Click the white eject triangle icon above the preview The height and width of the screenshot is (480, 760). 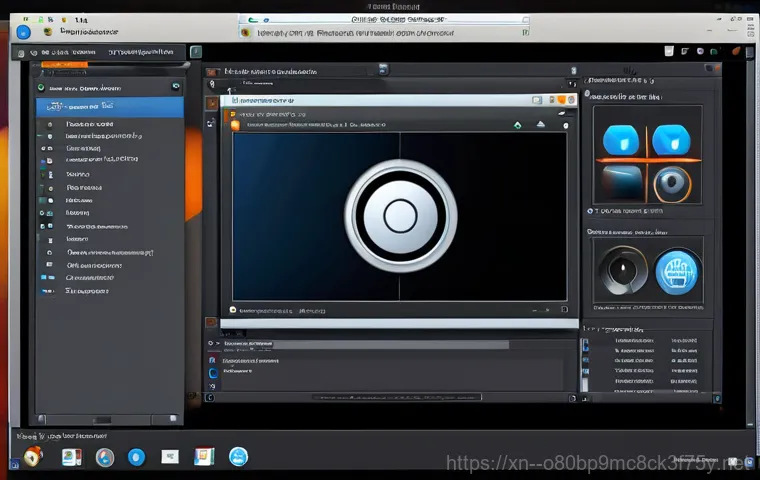click(x=541, y=124)
